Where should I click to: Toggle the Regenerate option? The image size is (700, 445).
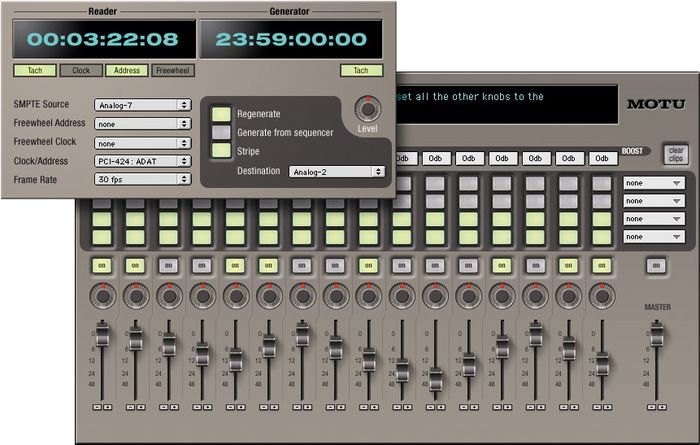[221, 114]
